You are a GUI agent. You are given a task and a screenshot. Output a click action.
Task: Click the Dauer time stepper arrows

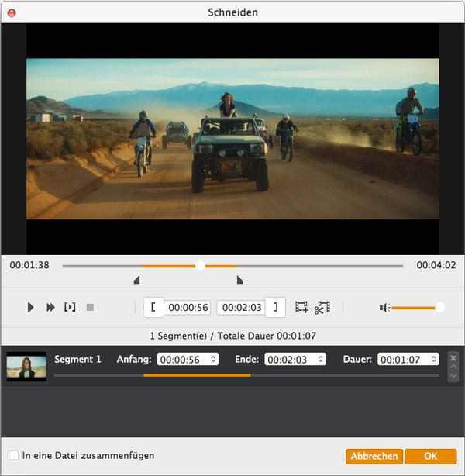[432, 360]
